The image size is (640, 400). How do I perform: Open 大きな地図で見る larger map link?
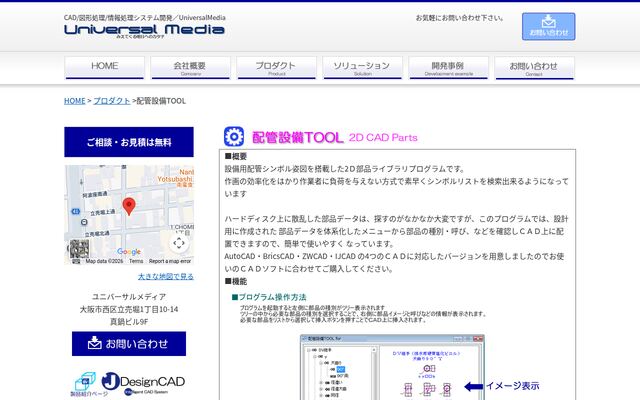[x=166, y=277]
